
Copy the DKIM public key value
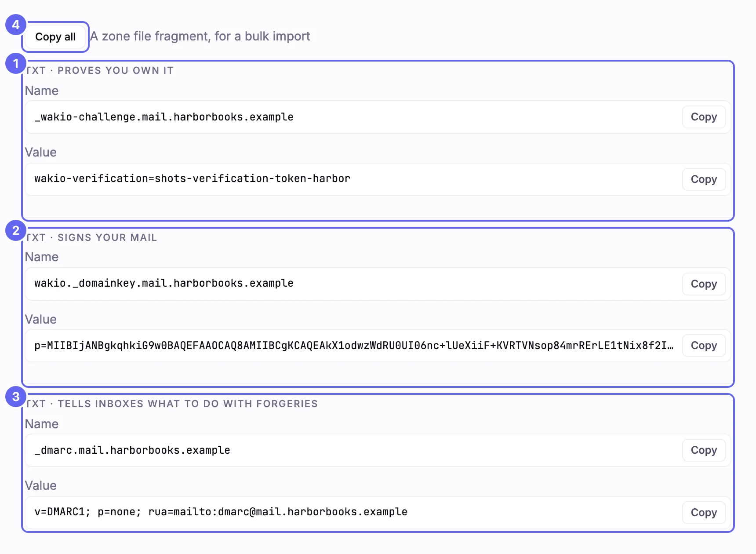coord(704,346)
